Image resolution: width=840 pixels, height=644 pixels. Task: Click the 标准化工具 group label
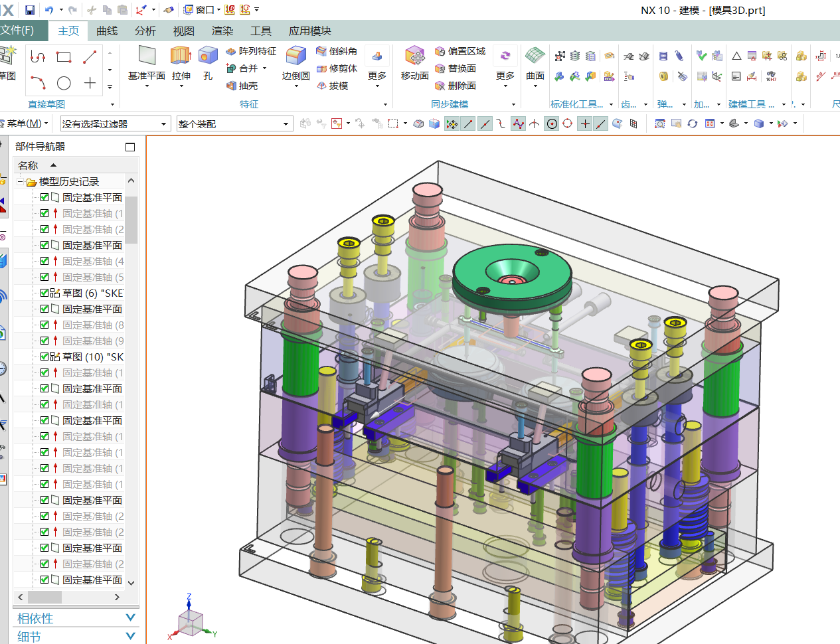point(576,104)
